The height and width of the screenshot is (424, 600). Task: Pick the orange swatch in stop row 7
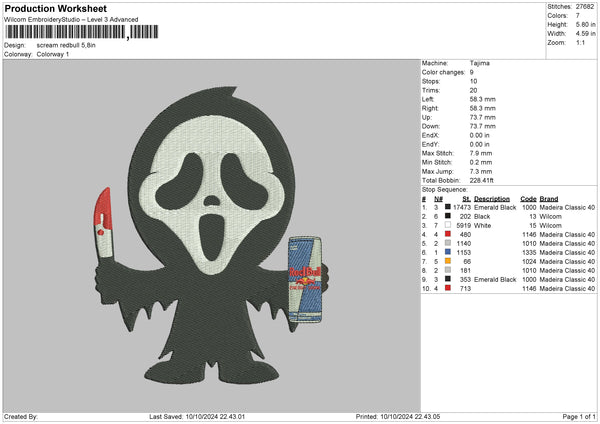tap(448, 261)
